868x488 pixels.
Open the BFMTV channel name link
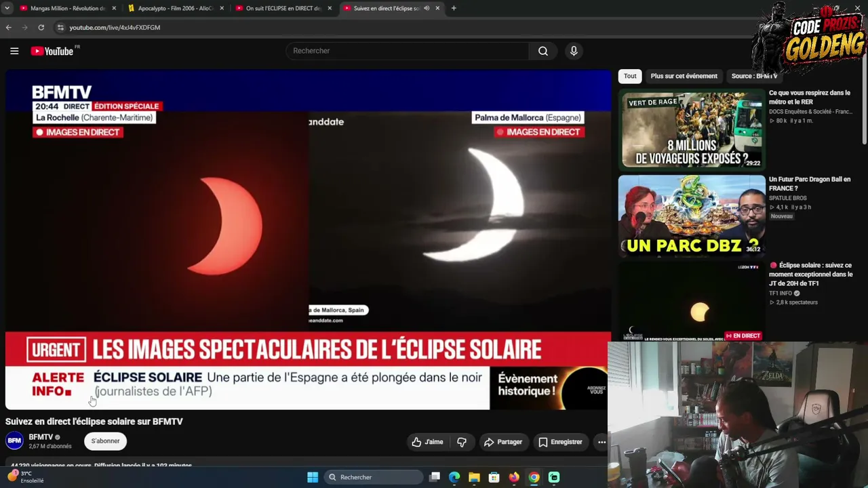41,437
